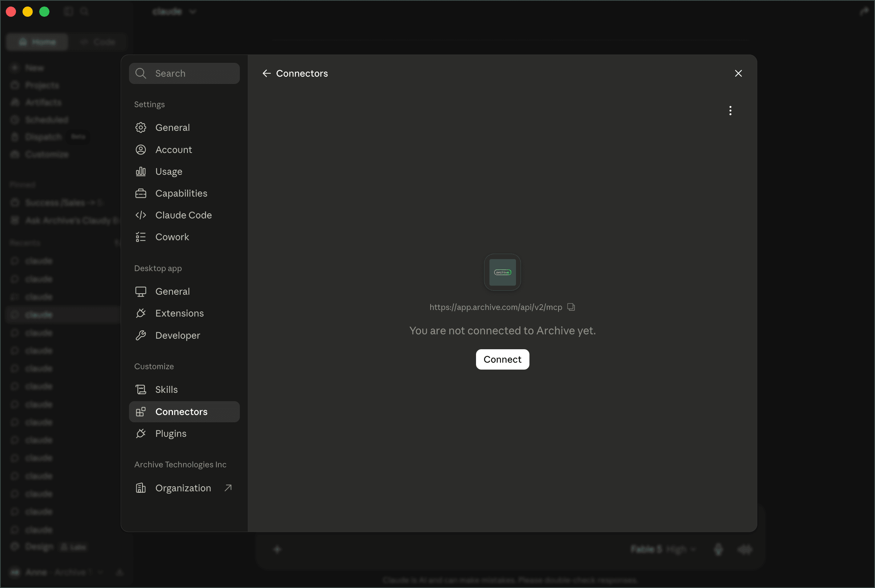Open Extensions settings
This screenshot has width=875, height=588.
[x=184, y=313]
